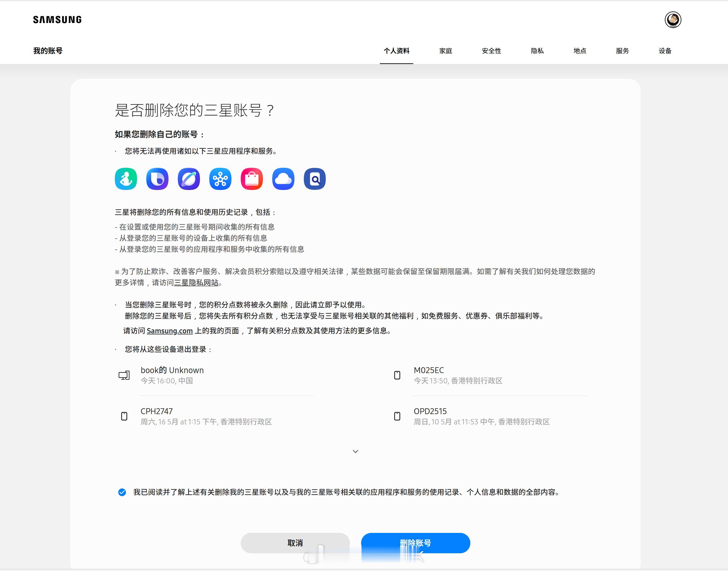Click the phone icon beside M025EC
The height and width of the screenshot is (571, 728).
coord(397,375)
